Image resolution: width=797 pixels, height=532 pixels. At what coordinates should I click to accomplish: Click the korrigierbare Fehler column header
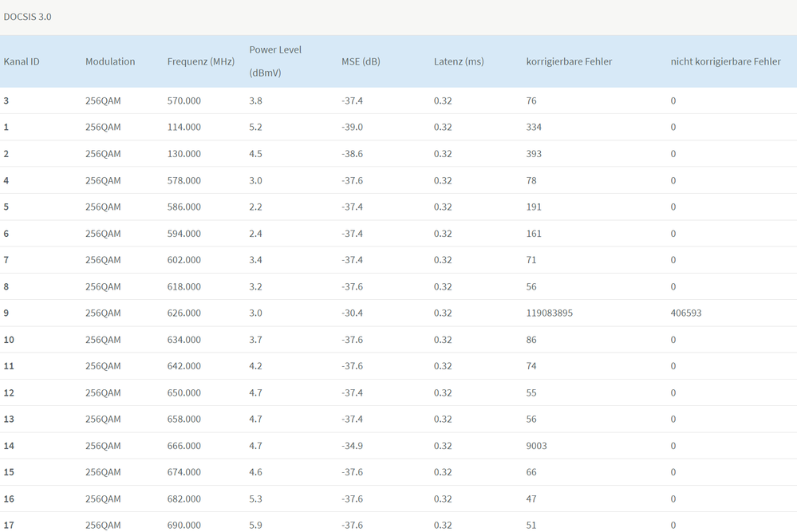point(570,61)
